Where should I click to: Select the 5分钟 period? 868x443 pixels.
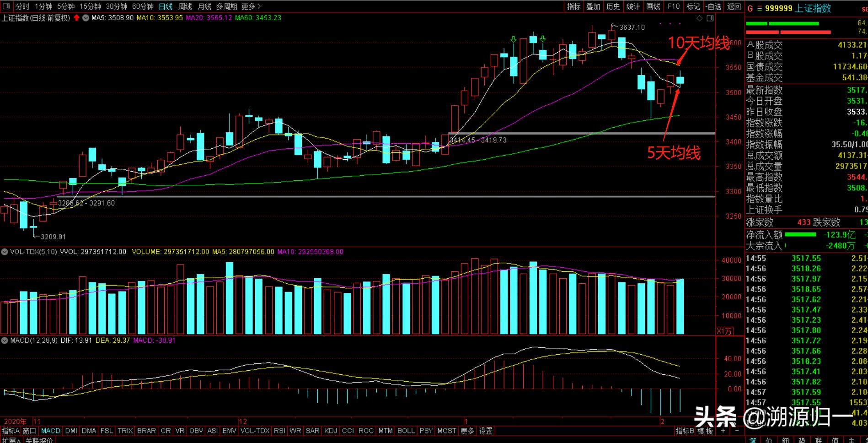click(66, 6)
